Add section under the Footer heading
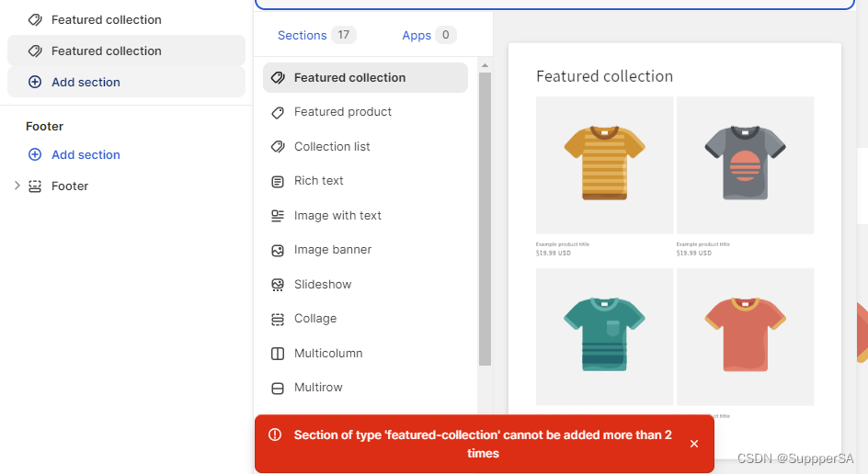 click(86, 154)
